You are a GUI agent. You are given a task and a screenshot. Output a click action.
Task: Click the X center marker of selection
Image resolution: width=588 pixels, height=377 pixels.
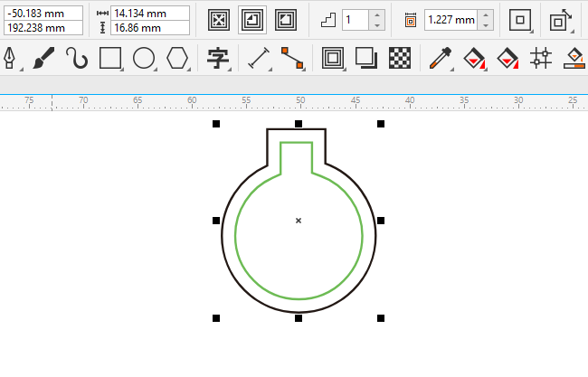click(x=299, y=221)
